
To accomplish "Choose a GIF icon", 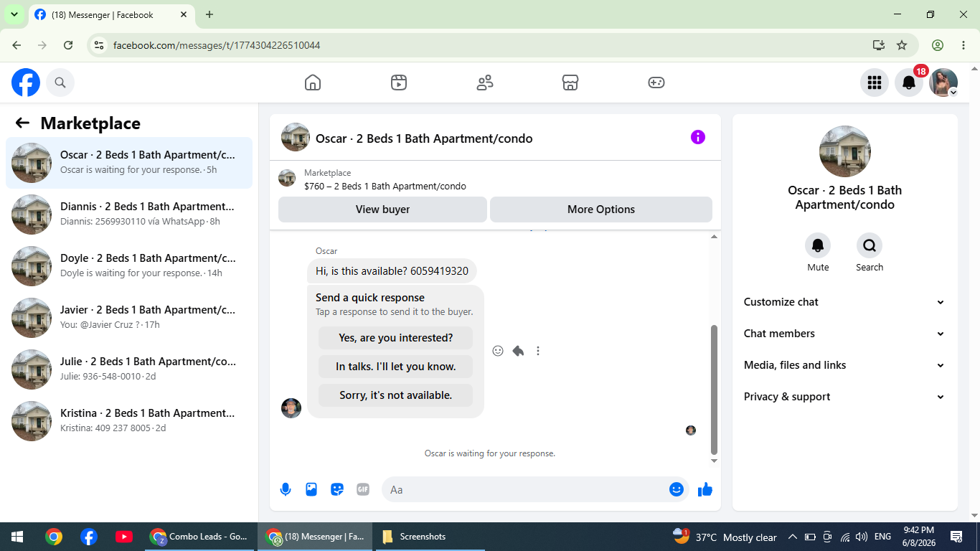I will [x=363, y=489].
